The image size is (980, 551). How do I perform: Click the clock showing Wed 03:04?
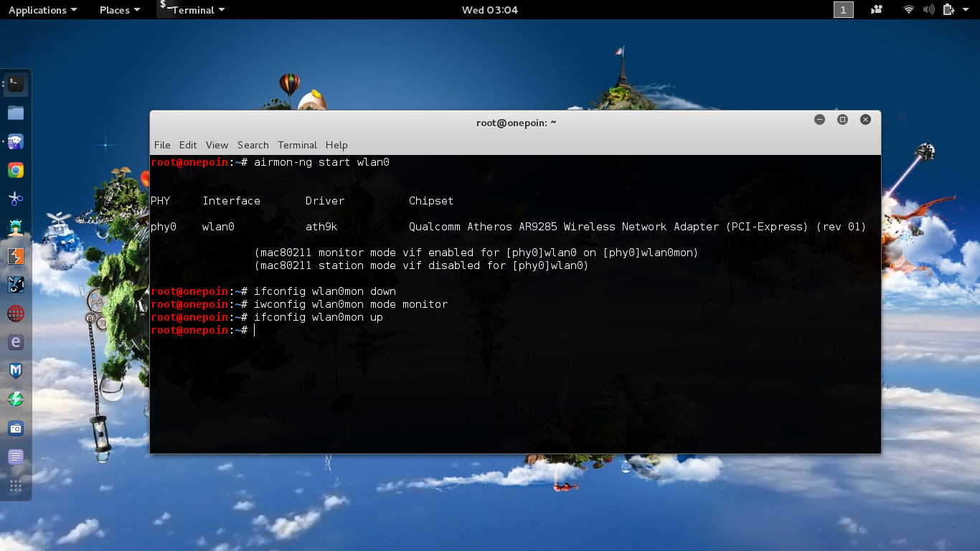[490, 10]
